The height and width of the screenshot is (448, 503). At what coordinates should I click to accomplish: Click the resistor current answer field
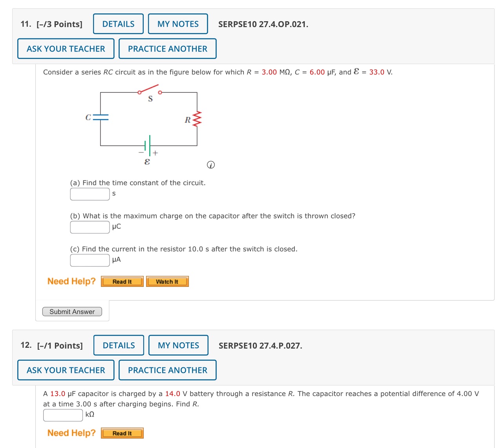coord(90,260)
